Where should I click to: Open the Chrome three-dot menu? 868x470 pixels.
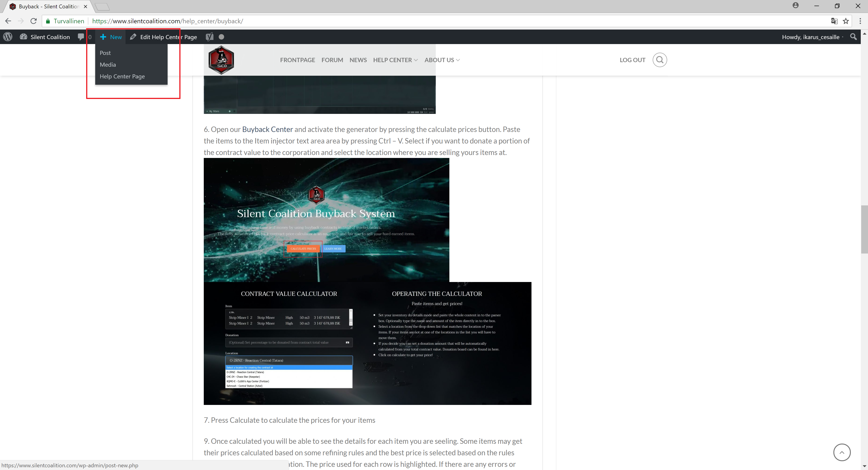click(x=860, y=21)
